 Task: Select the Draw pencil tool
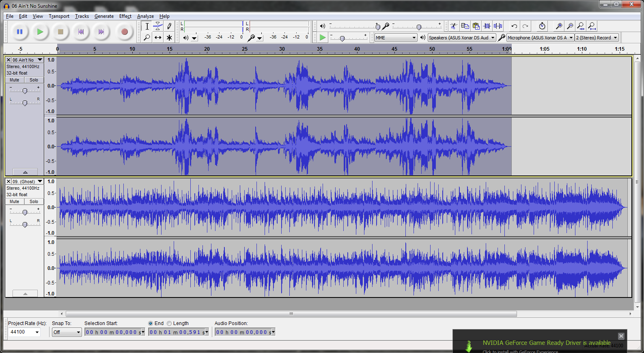click(169, 26)
